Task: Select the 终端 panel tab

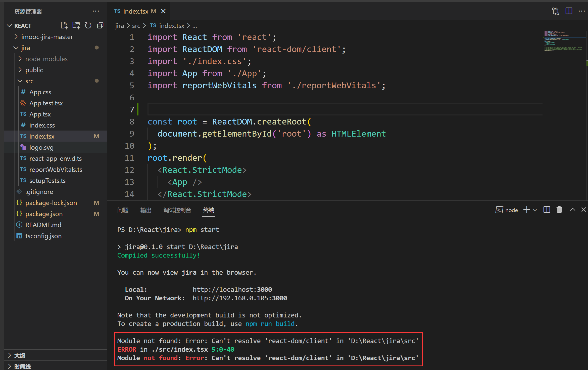Action: pyautogui.click(x=209, y=210)
